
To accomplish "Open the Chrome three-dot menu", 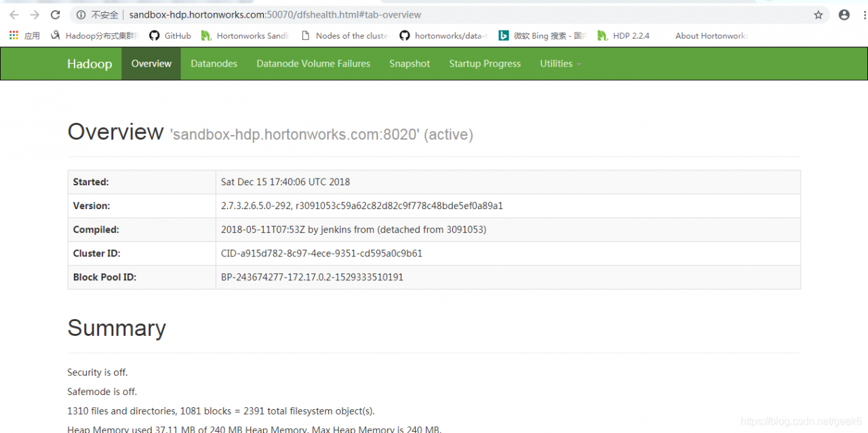I will [x=863, y=15].
